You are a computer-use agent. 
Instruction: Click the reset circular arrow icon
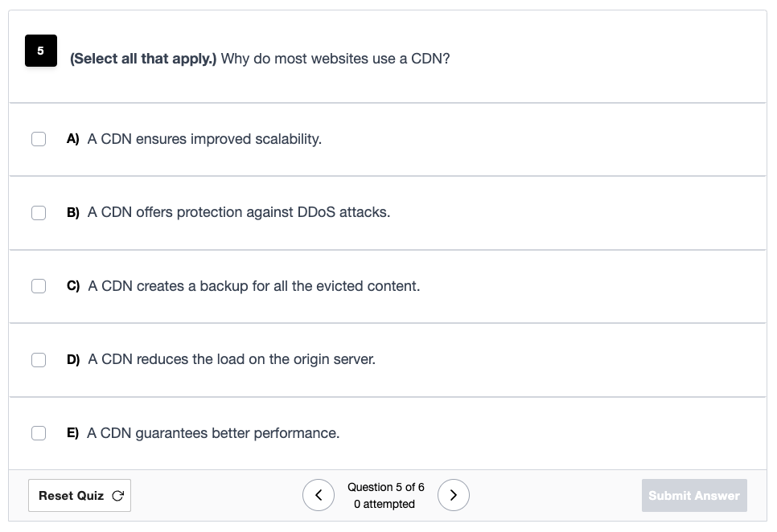(117, 495)
